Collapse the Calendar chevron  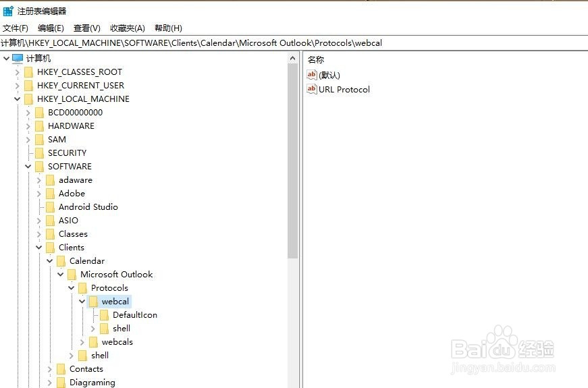pos(50,261)
